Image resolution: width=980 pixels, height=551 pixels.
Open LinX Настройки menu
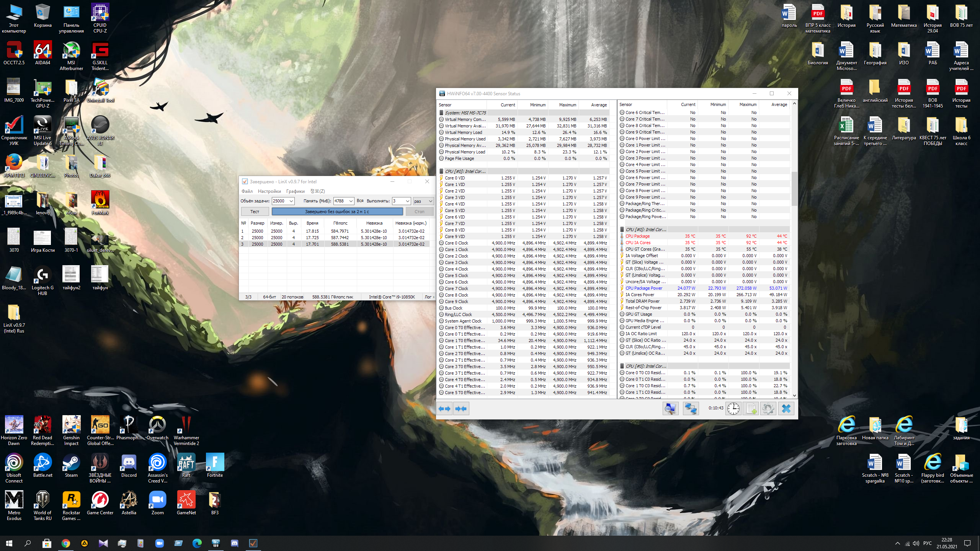269,191
